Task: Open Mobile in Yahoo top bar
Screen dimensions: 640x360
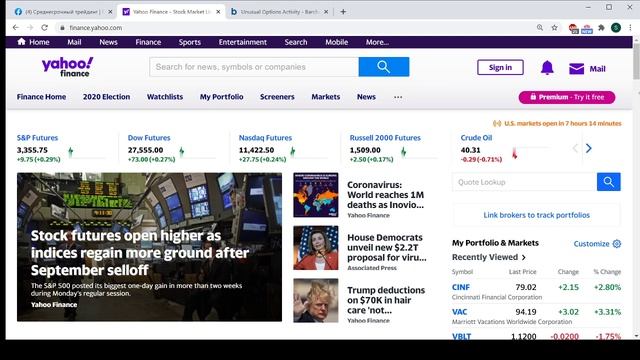Action: click(337, 42)
